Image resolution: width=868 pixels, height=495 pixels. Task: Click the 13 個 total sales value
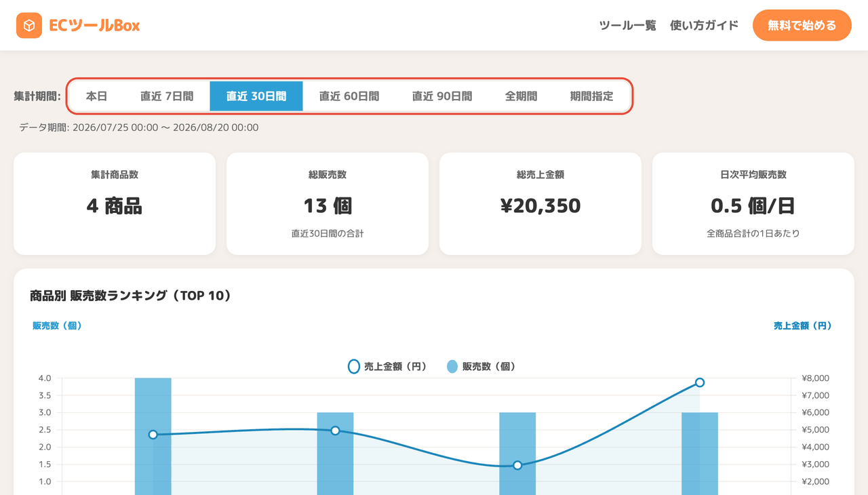[328, 205]
